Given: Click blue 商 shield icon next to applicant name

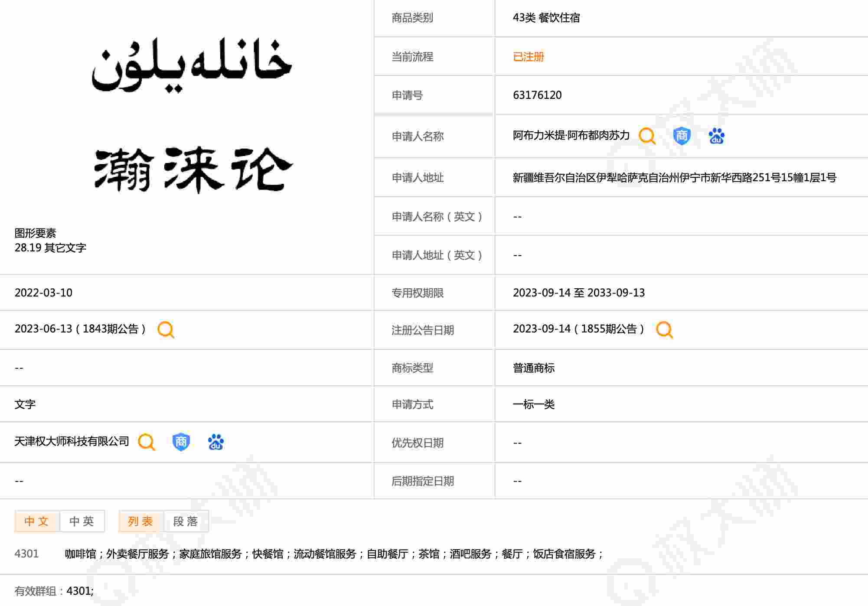Looking at the screenshot, I should [x=682, y=136].
